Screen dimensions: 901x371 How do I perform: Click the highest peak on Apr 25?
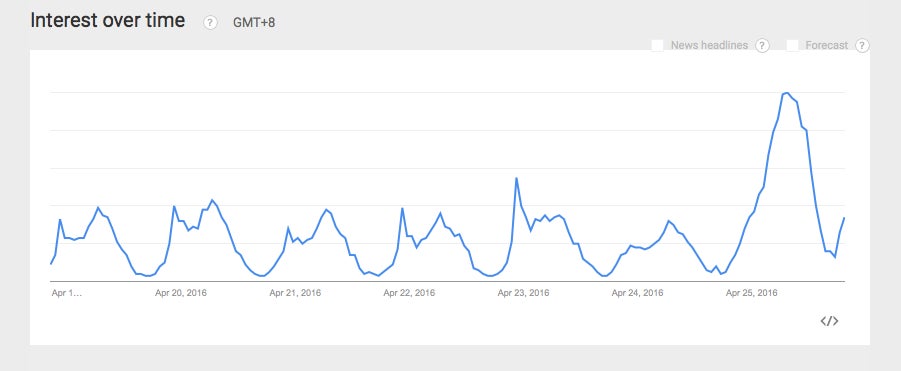click(787, 92)
